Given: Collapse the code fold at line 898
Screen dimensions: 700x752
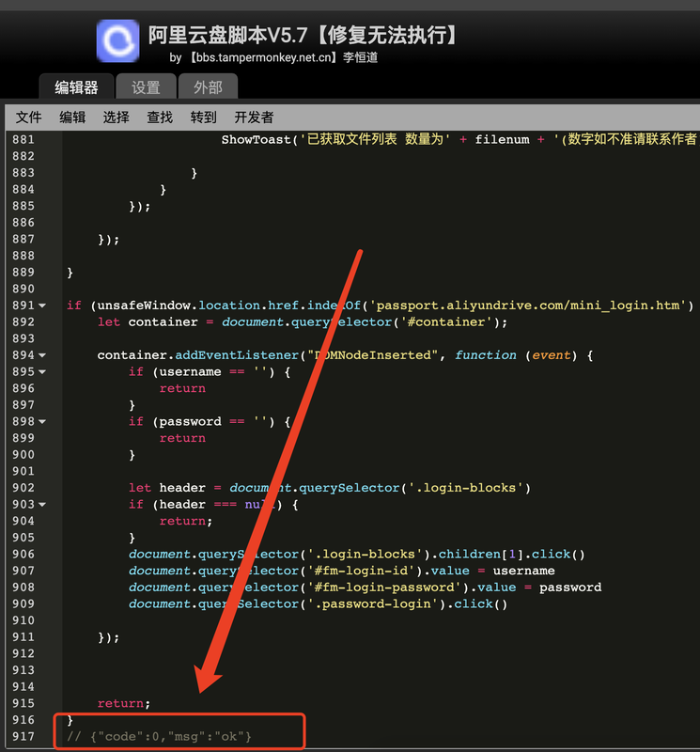Looking at the screenshot, I should pos(42,421).
